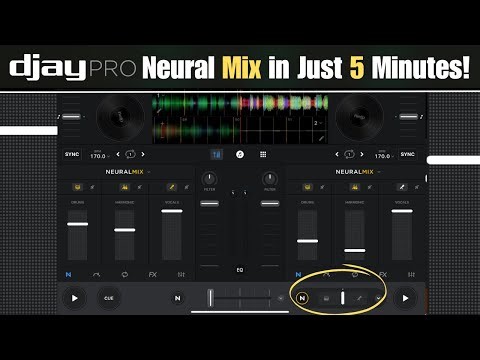Click the left filter knob
The width and height of the screenshot is (480, 360).
pos(209,179)
